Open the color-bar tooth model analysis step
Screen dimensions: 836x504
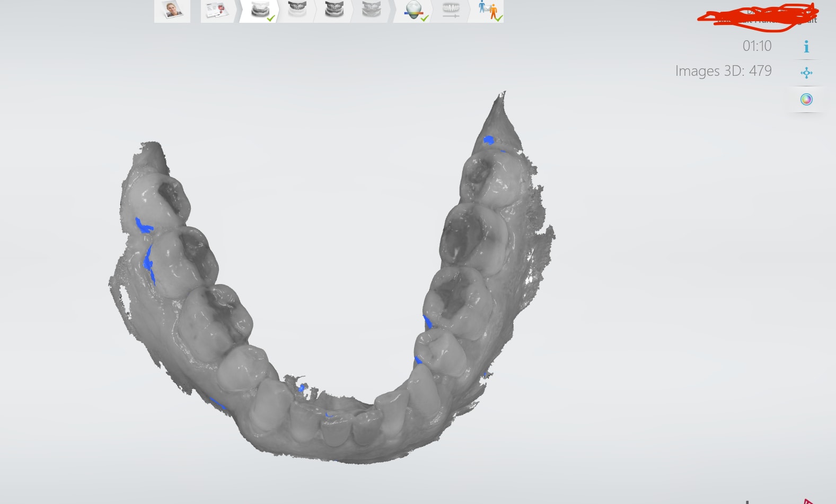click(x=413, y=10)
